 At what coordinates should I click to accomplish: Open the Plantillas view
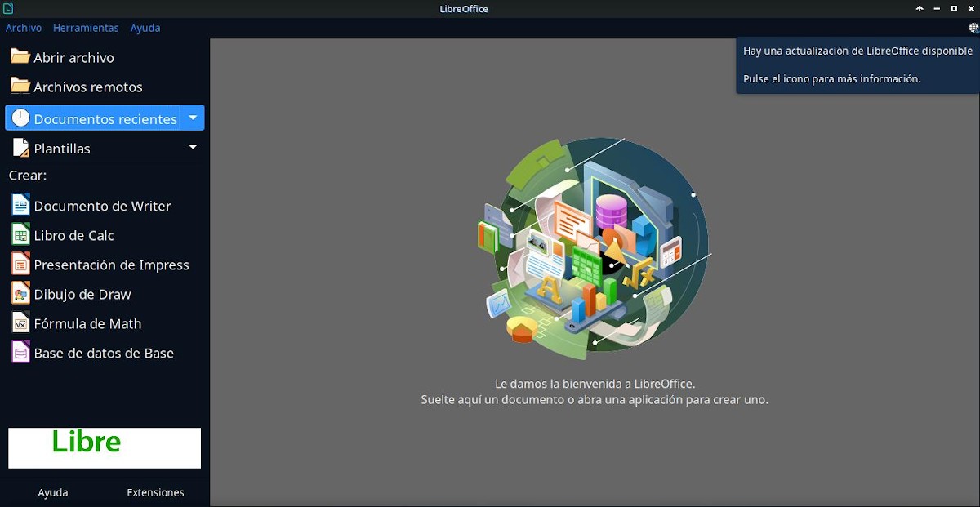[93, 148]
